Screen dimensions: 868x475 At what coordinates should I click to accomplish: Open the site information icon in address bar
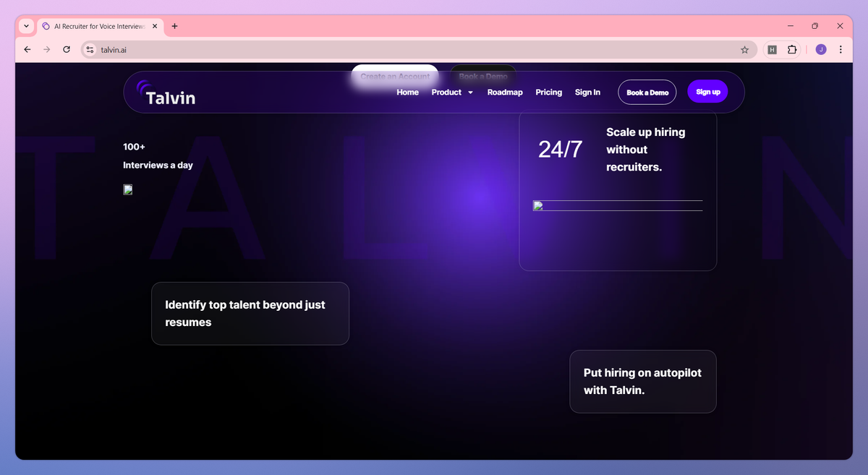90,50
